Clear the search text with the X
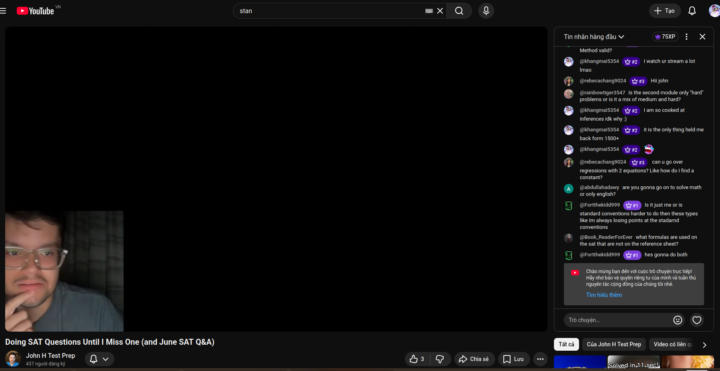 (440, 11)
